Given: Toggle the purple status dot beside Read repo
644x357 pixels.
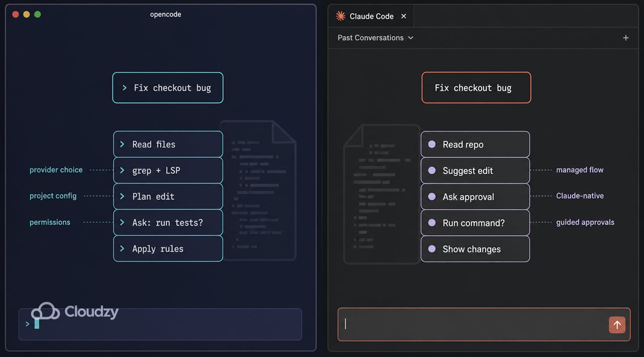Looking at the screenshot, I should [x=431, y=144].
